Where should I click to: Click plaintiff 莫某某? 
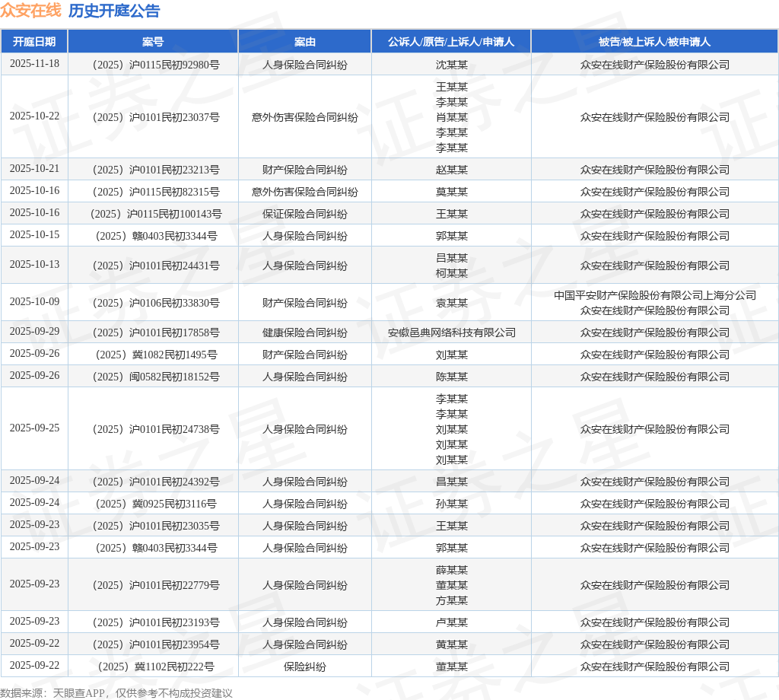(452, 192)
